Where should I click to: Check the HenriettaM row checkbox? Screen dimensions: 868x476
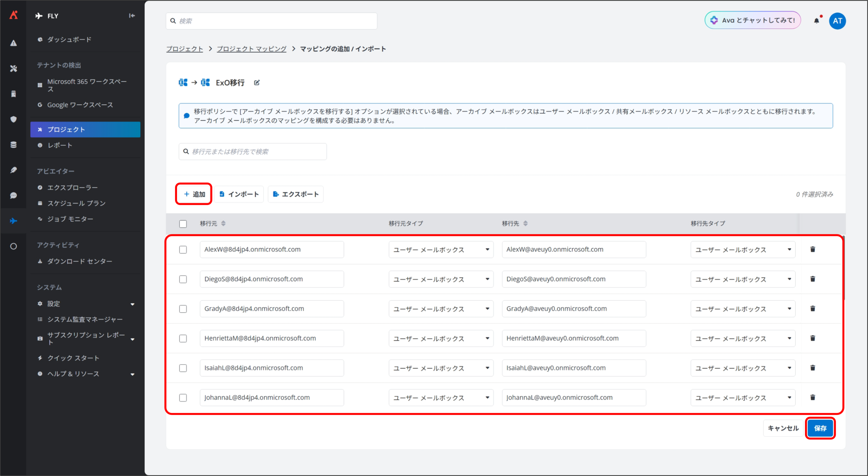coord(183,338)
